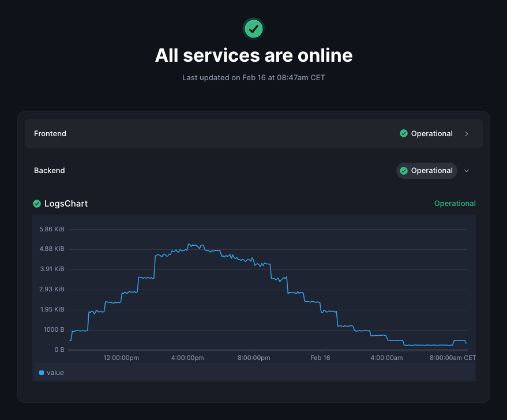Click the All services are online heading
The height and width of the screenshot is (420, 507).
(x=254, y=55)
